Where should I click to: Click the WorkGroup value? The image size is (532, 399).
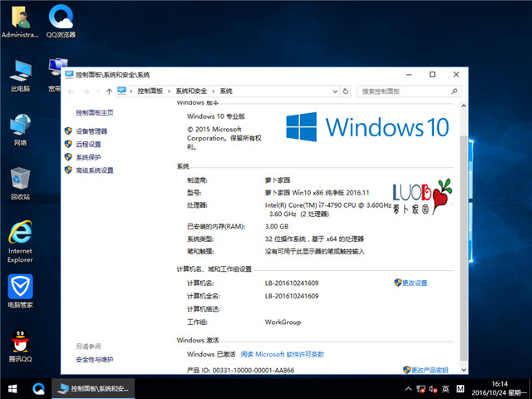coord(283,322)
